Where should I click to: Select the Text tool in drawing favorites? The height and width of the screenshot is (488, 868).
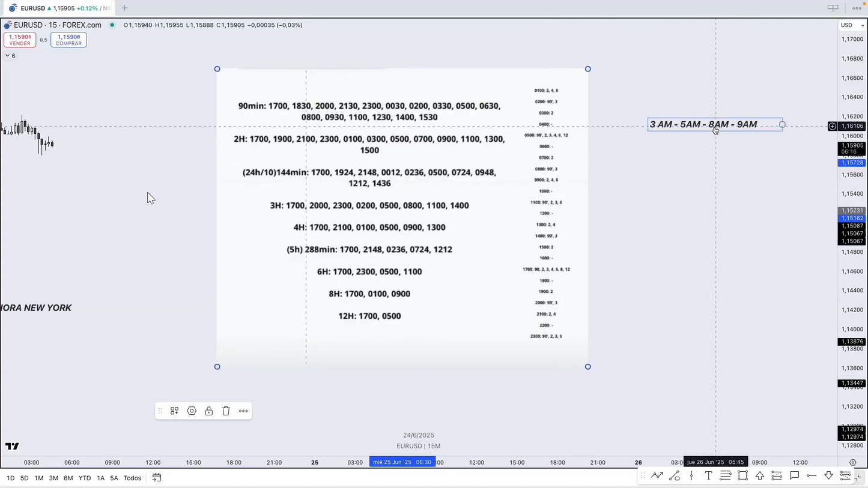708,476
